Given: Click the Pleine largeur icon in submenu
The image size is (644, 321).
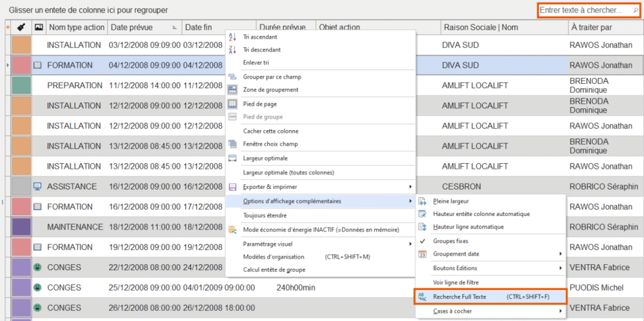Looking at the screenshot, I should click(422, 201).
